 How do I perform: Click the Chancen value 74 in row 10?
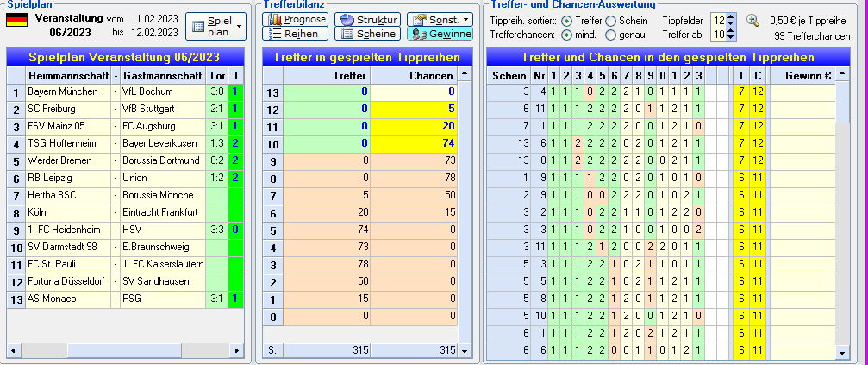[x=414, y=143]
